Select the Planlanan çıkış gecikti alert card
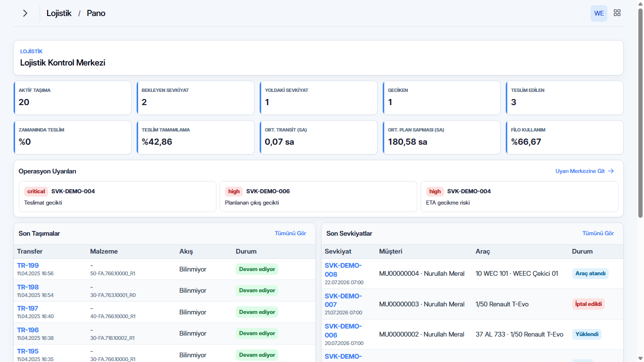Viewport: 644px width, 362px height. click(x=318, y=197)
